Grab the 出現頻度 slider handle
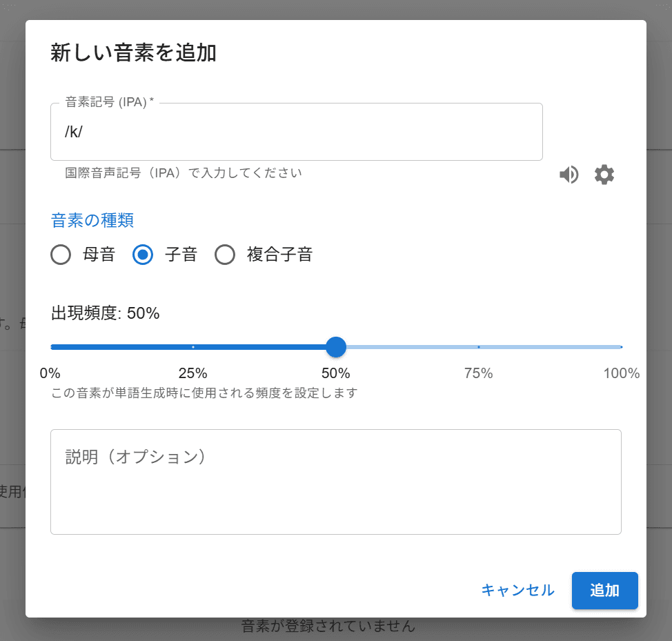The width and height of the screenshot is (672, 641). 336,346
